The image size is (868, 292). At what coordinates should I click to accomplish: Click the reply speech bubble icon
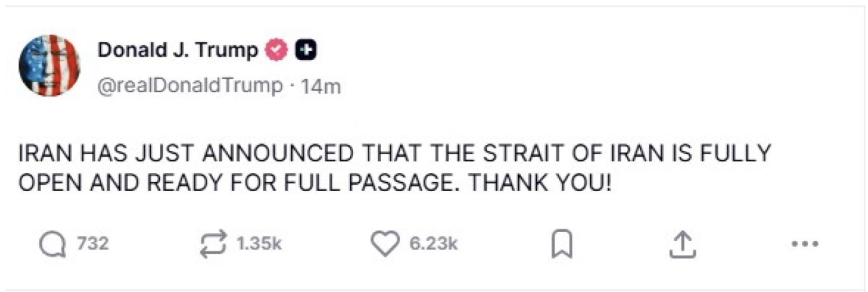click(x=52, y=245)
